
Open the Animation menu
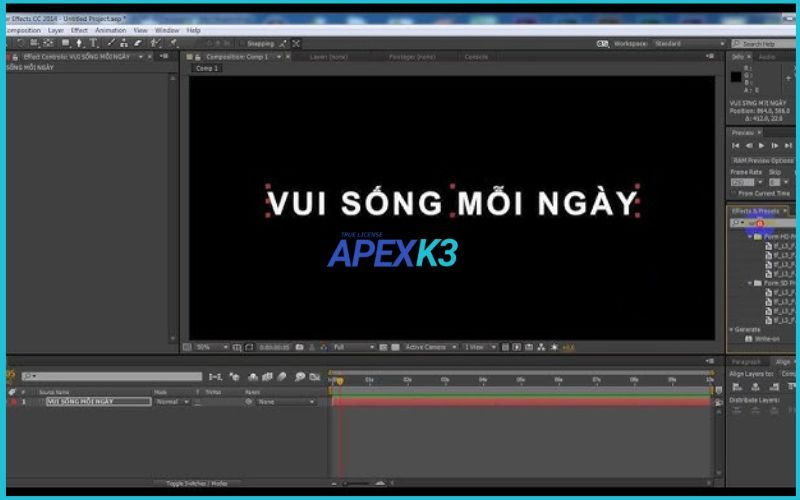(x=110, y=30)
